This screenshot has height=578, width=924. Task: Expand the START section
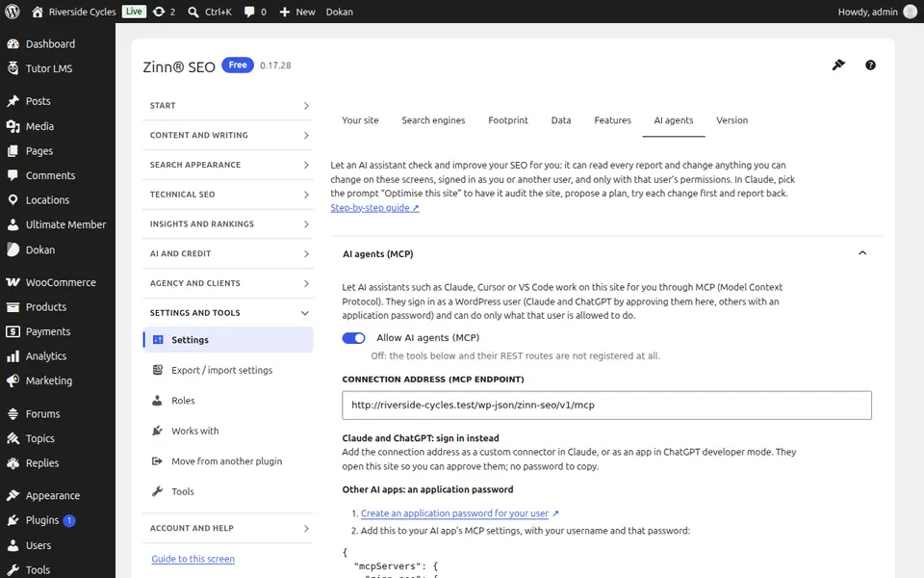(x=228, y=106)
